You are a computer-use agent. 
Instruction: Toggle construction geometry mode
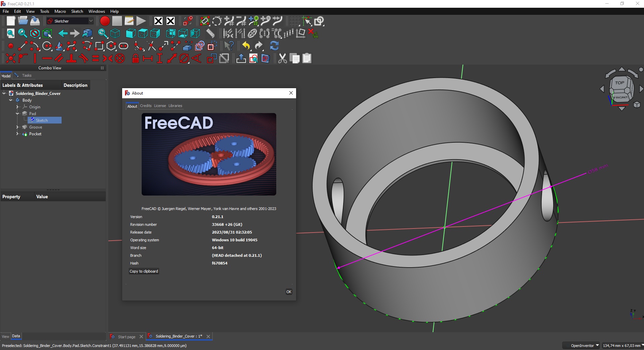[211, 46]
